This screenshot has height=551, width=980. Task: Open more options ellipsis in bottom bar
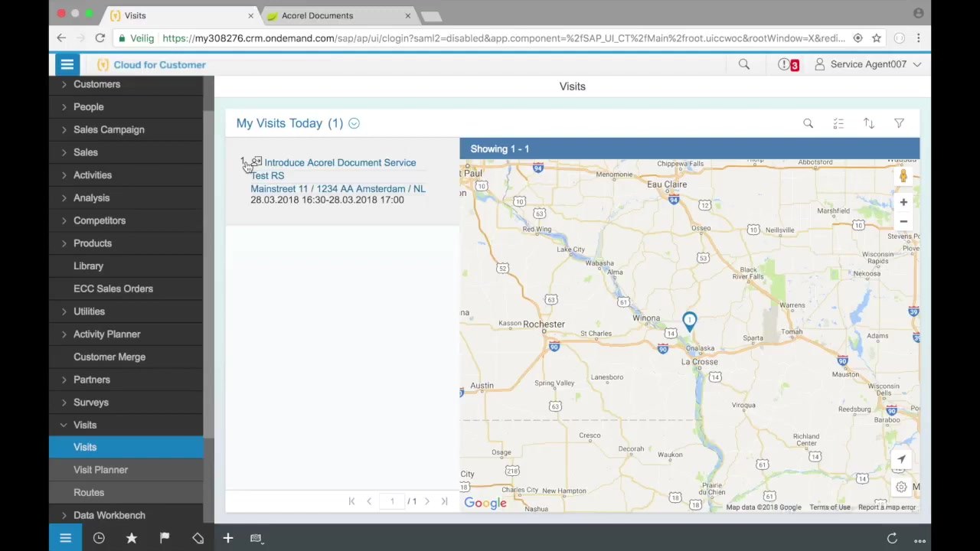click(x=920, y=540)
